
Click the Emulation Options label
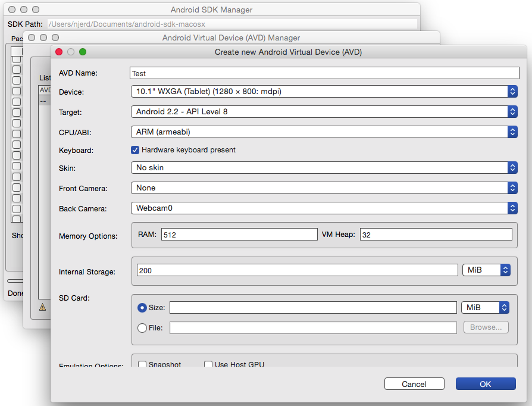(91, 365)
